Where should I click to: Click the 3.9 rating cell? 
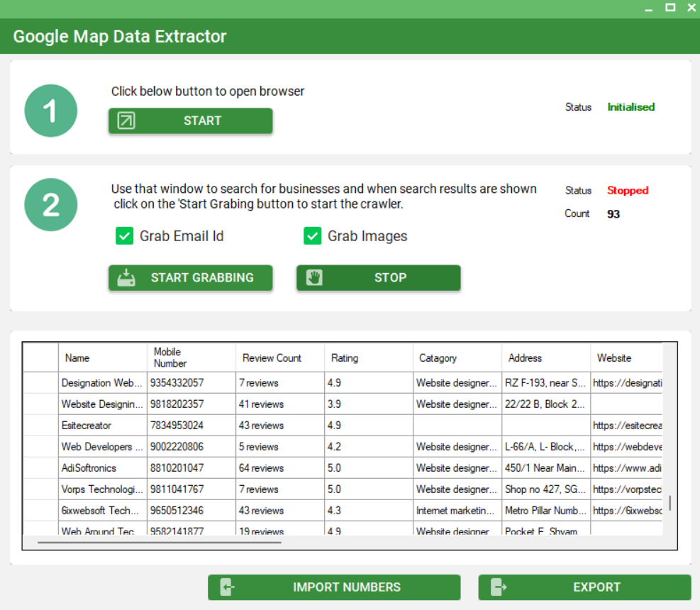[368, 404]
